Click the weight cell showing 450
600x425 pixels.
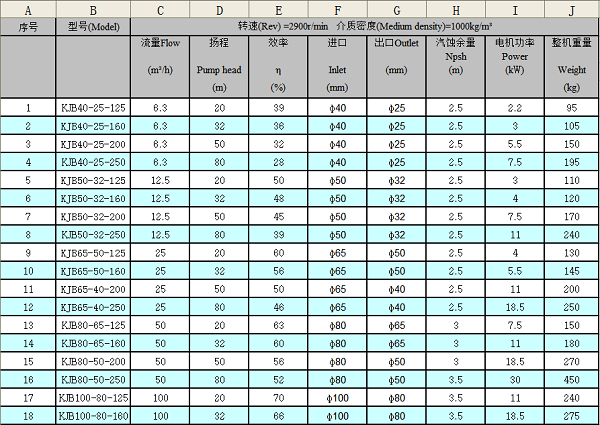tap(571, 379)
